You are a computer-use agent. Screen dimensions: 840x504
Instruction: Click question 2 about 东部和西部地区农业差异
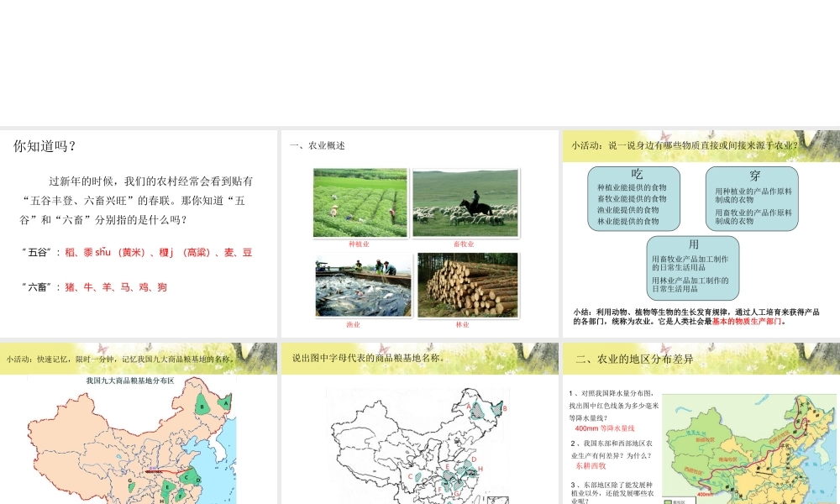click(x=612, y=449)
